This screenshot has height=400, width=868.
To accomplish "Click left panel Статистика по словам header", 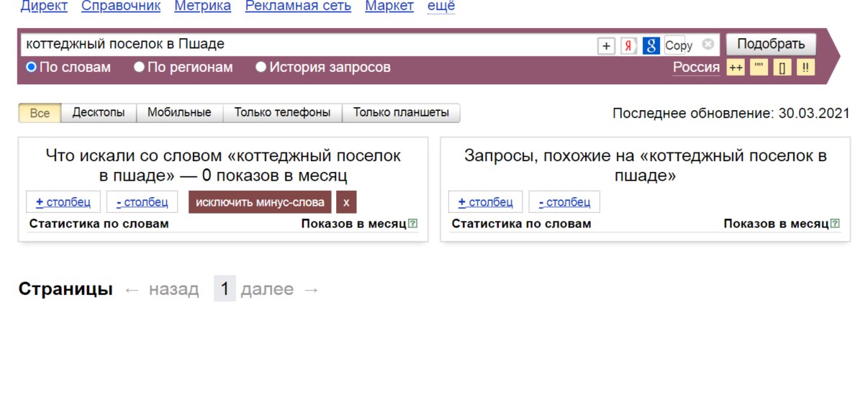I will [x=99, y=224].
